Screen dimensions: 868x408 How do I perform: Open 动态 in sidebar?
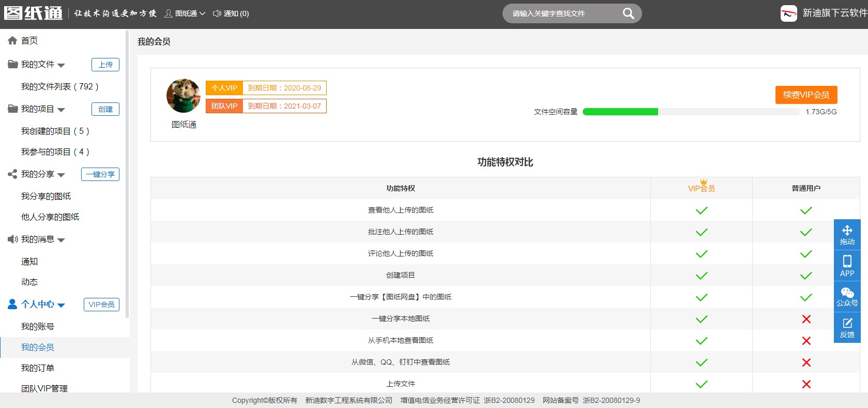[x=29, y=282]
